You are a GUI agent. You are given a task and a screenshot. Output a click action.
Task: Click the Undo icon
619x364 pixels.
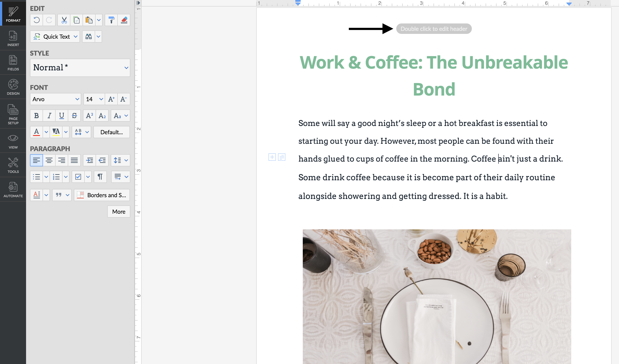point(37,20)
